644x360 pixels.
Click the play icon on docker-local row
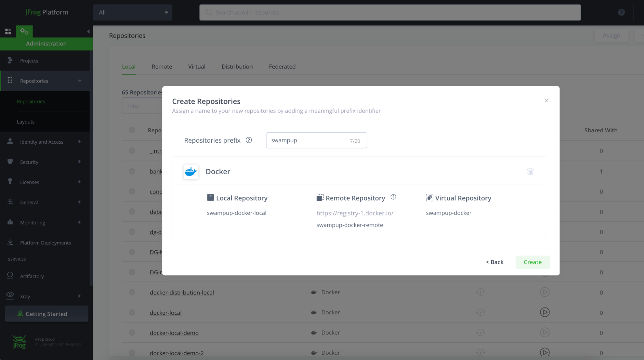pos(544,312)
